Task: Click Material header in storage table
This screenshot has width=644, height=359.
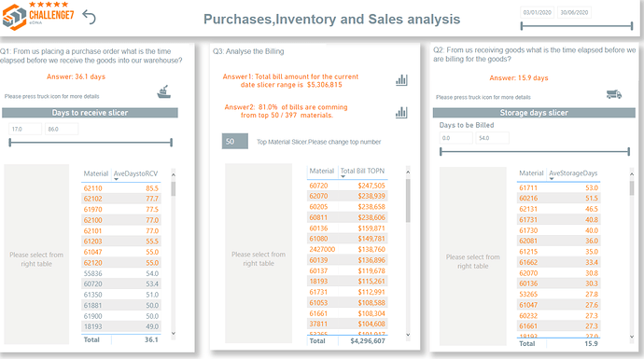Action: point(531,173)
